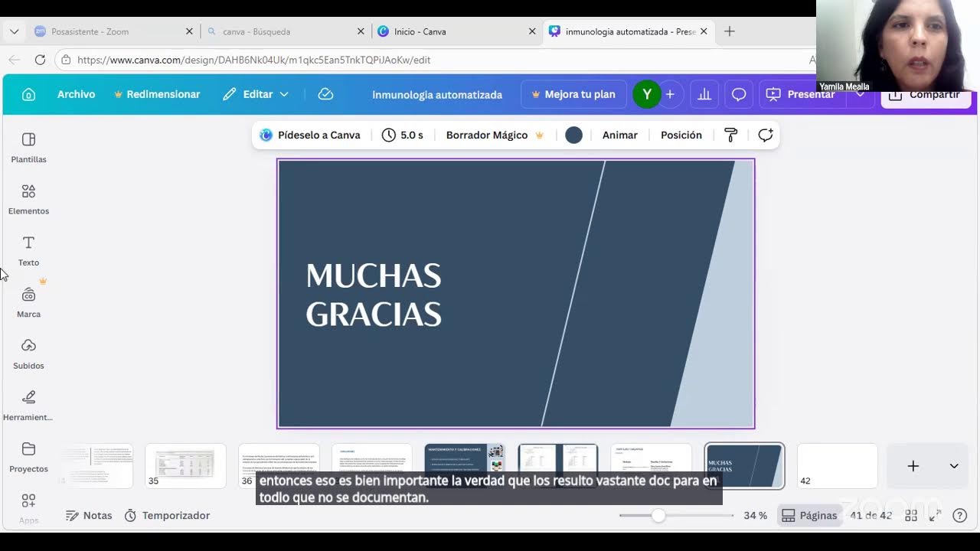
Task: Click the Mejora tu plan button
Action: [x=573, y=94]
